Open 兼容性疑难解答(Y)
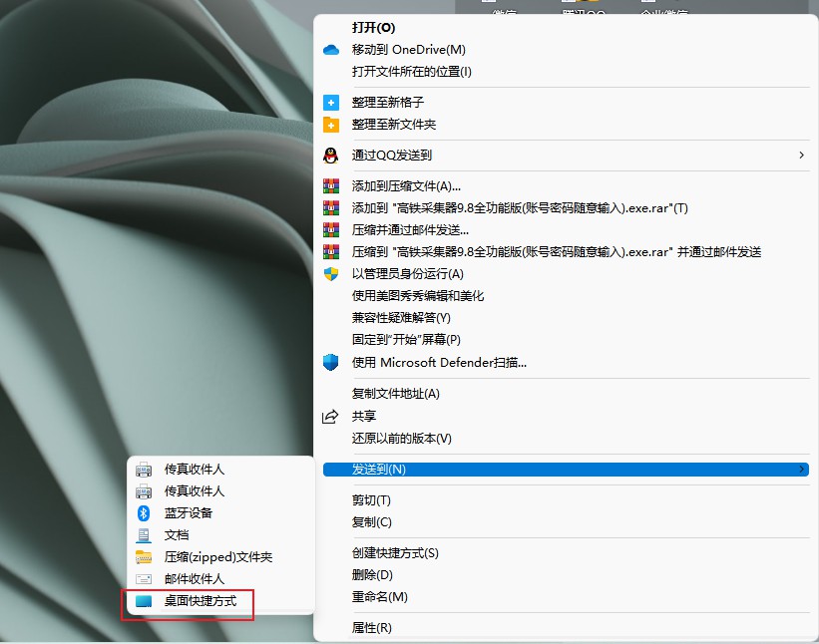819x644 pixels. [x=401, y=318]
